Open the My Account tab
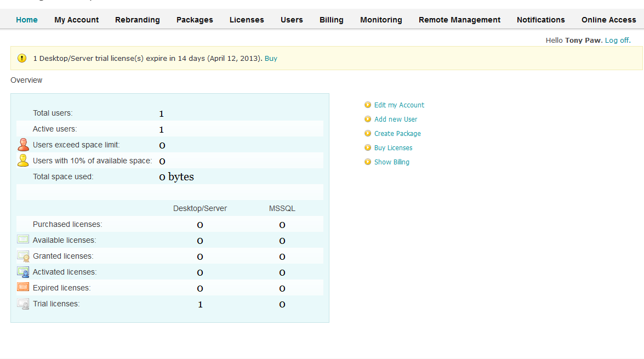 tap(77, 20)
